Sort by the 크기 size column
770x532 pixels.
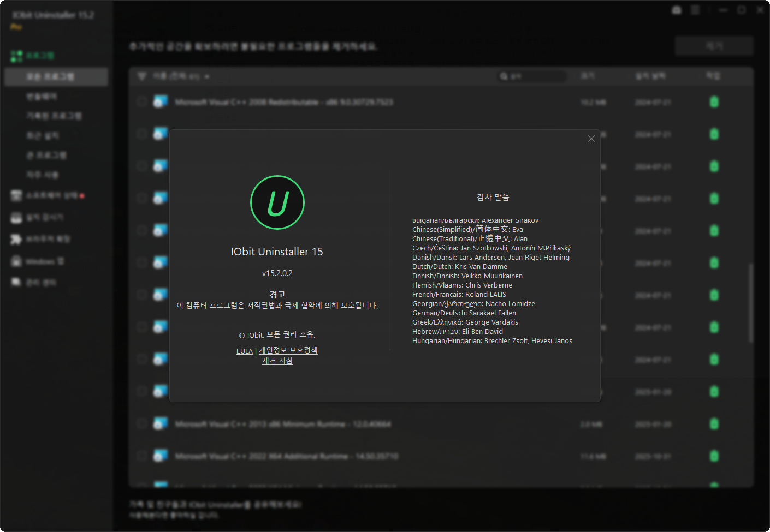588,76
